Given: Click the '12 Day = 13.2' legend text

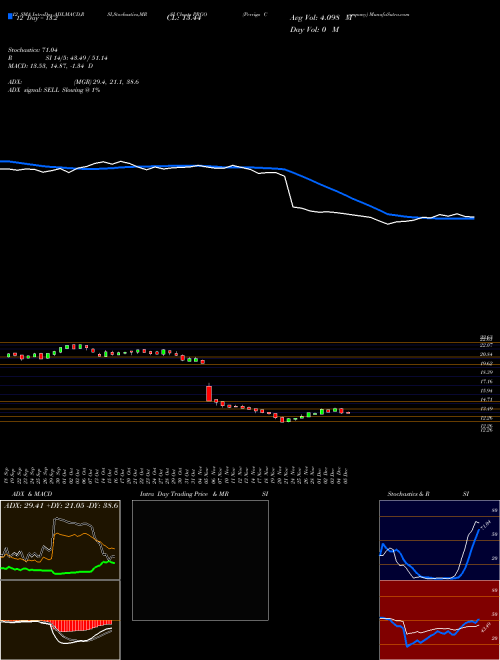Looking at the screenshot, I should coord(37,18).
